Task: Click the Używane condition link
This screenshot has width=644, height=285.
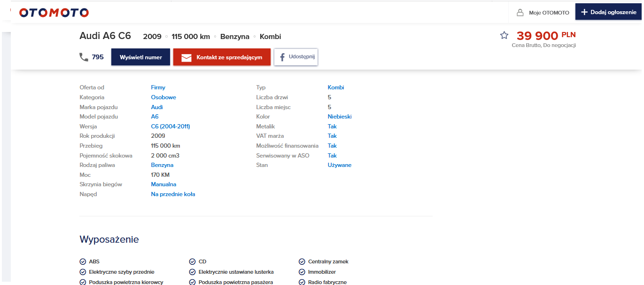Action: 340,165
